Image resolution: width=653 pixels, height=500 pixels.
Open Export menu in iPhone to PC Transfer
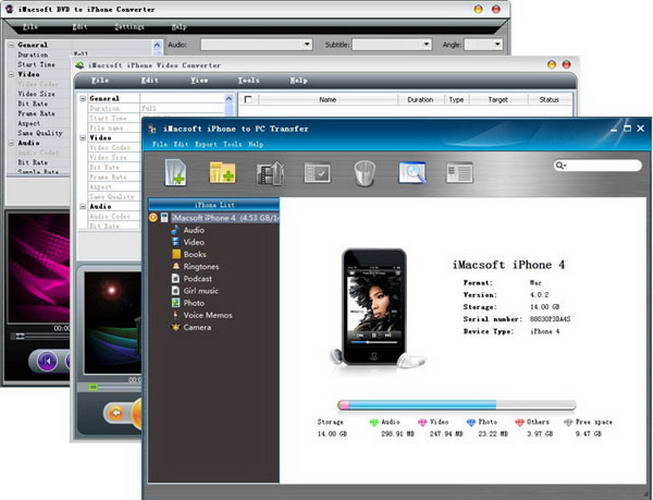click(x=205, y=144)
